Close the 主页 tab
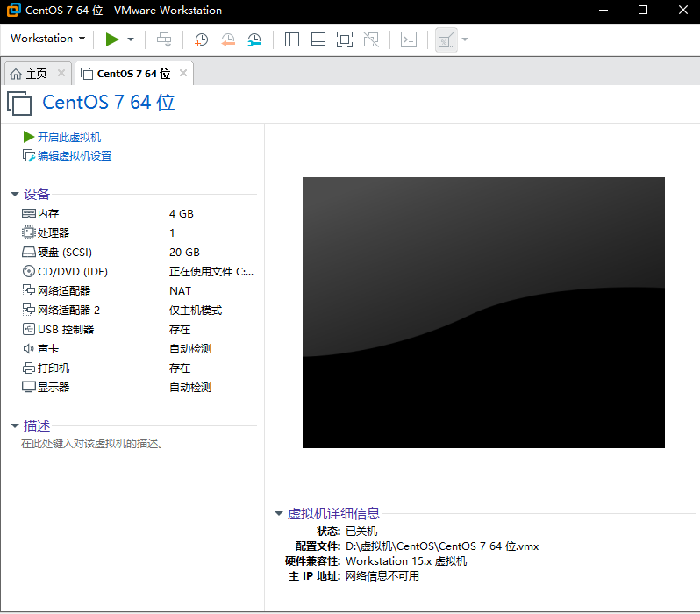700x614 pixels. (x=61, y=73)
